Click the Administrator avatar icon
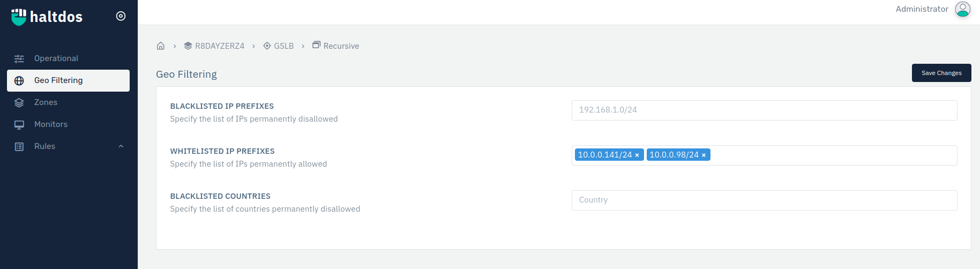Image resolution: width=980 pixels, height=269 pixels. (x=963, y=9)
